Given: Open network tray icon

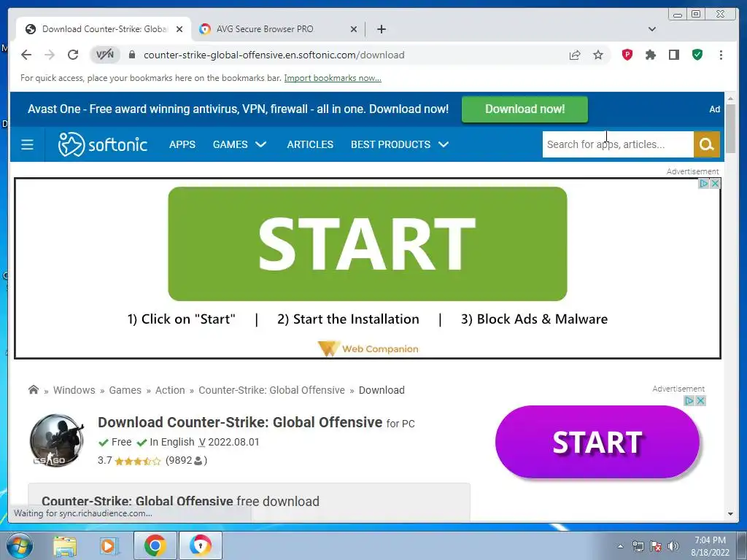Looking at the screenshot, I should [638, 546].
